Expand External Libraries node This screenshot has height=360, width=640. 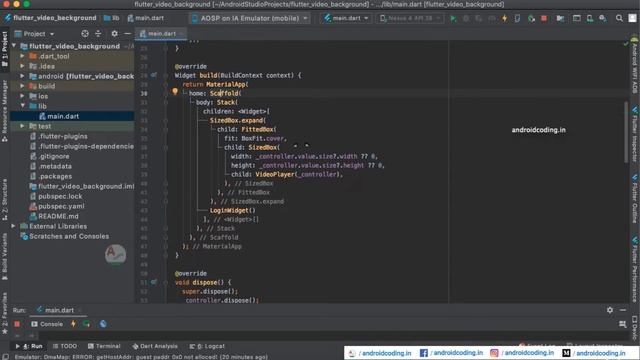pos(13,226)
